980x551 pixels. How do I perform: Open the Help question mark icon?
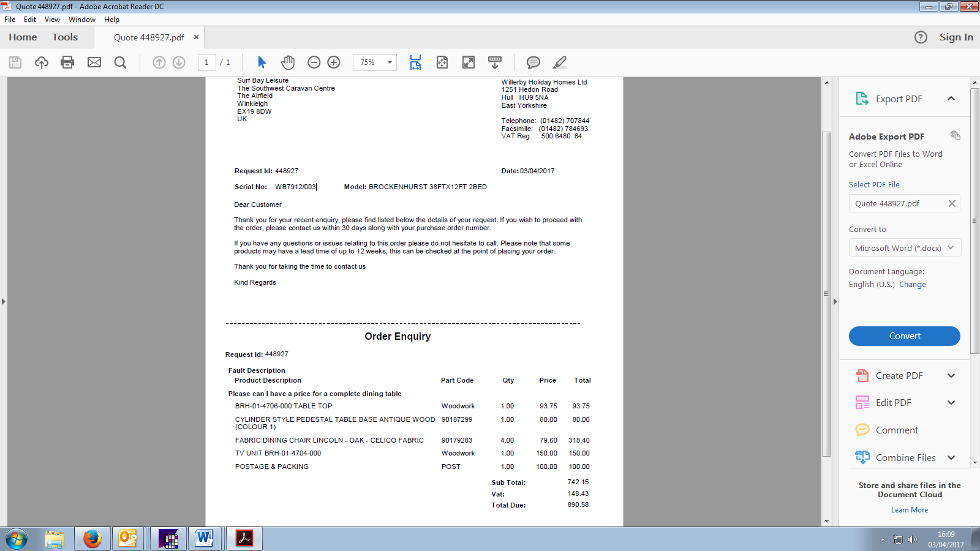point(921,37)
